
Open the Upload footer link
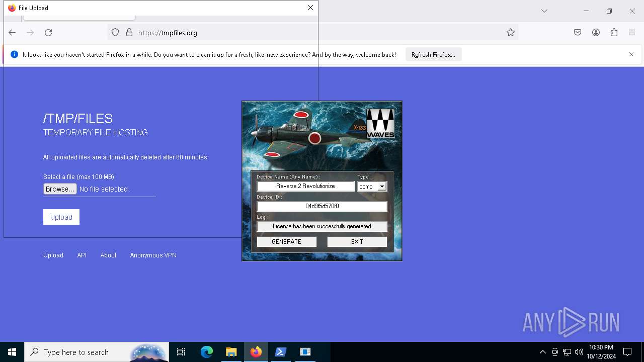point(53,255)
